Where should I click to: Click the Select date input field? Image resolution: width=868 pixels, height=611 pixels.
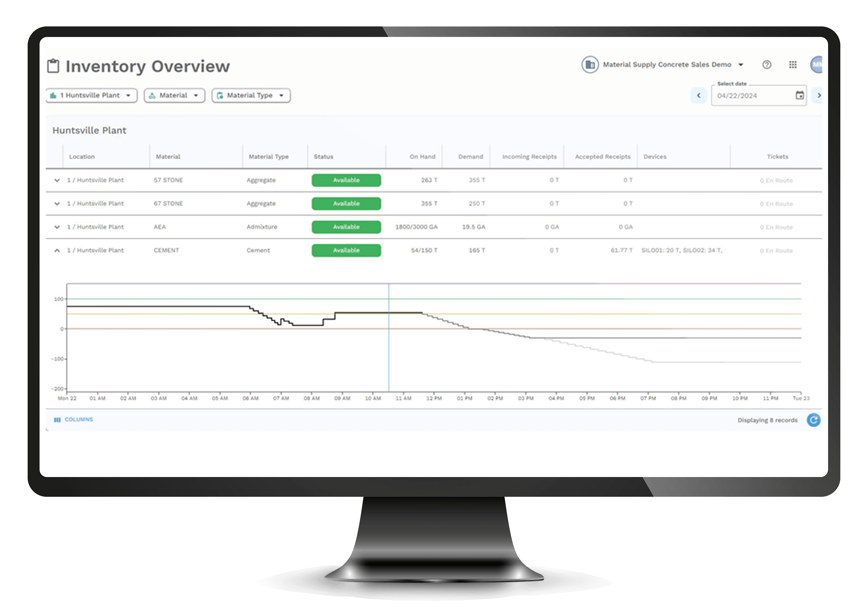pyautogui.click(x=752, y=96)
